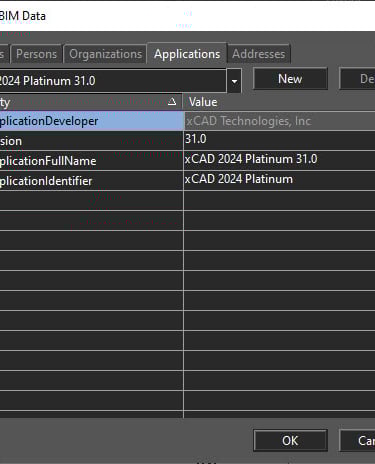Screen dimensions: 375x464
Task: Sort by the property column header arrow
Action: (172, 102)
